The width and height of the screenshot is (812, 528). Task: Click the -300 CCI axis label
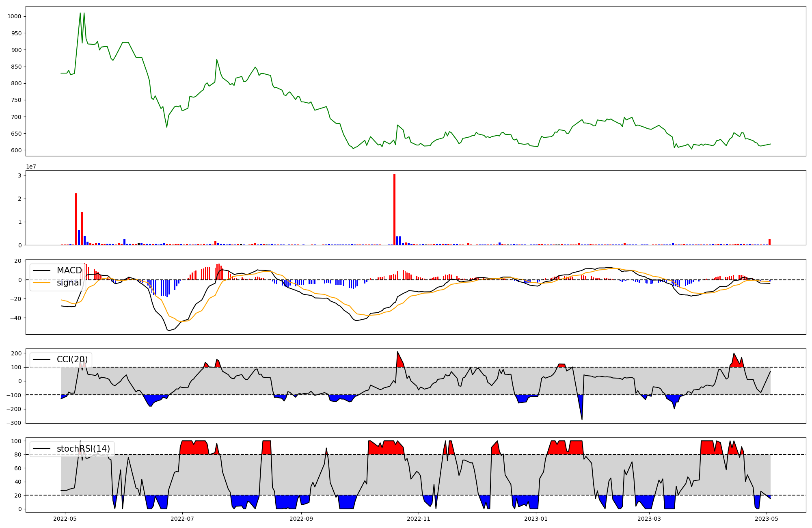point(13,423)
